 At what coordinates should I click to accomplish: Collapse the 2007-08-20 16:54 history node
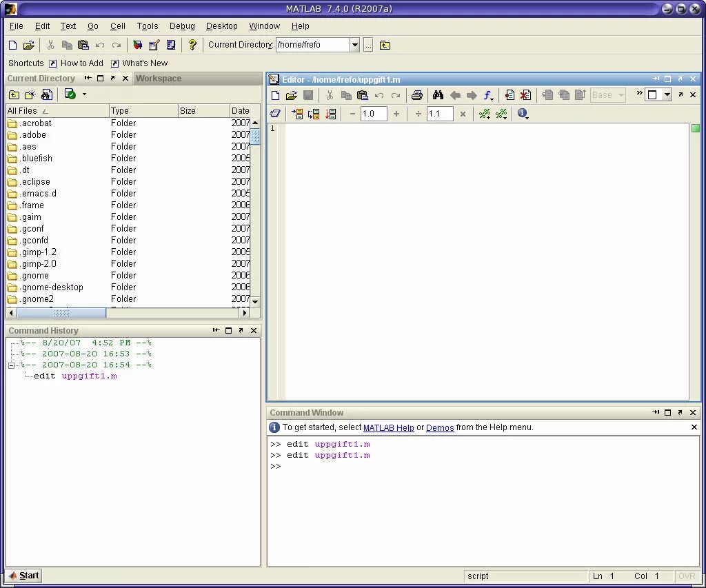click(12, 365)
